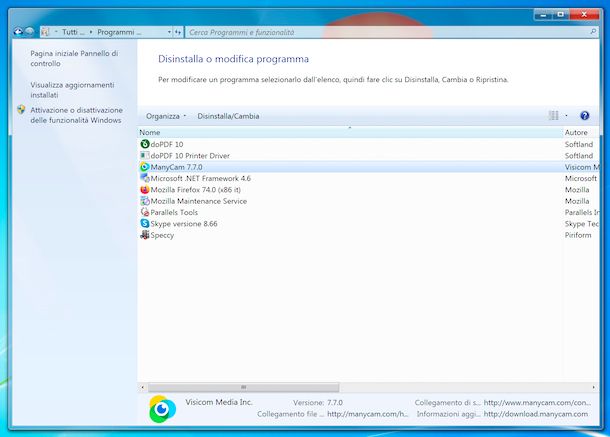
Task: Close the Programs window
Action: click(584, 15)
